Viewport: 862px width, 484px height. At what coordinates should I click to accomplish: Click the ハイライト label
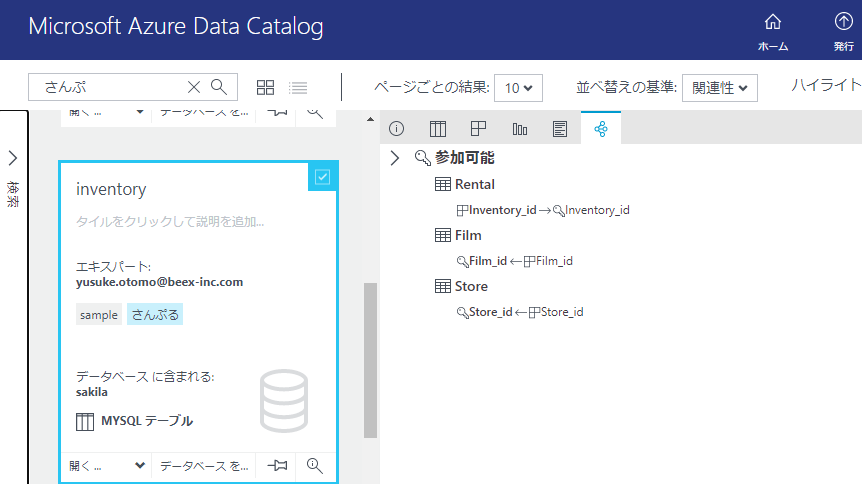tap(826, 85)
